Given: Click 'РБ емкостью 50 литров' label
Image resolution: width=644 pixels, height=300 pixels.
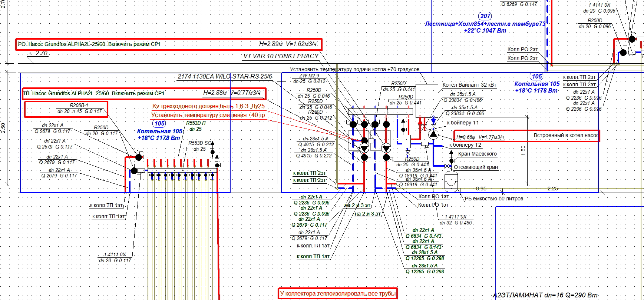Looking at the screenshot, I should (x=493, y=199).
